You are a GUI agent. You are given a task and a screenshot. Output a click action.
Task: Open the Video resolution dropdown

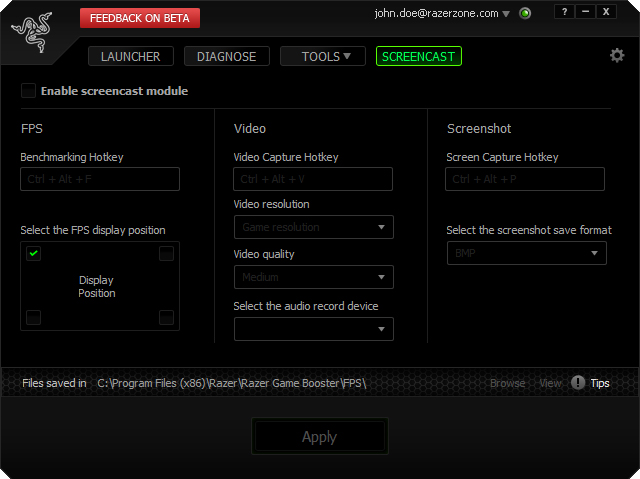click(313, 227)
